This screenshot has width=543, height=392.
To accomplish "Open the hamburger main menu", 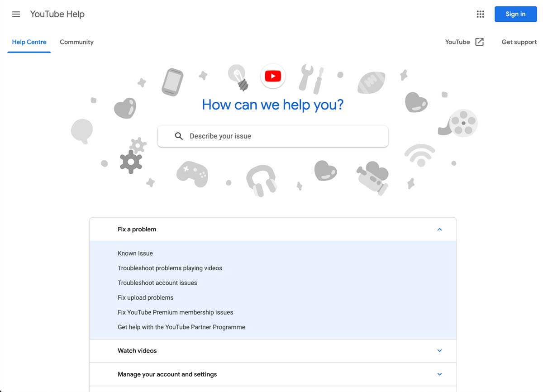I will (x=16, y=14).
